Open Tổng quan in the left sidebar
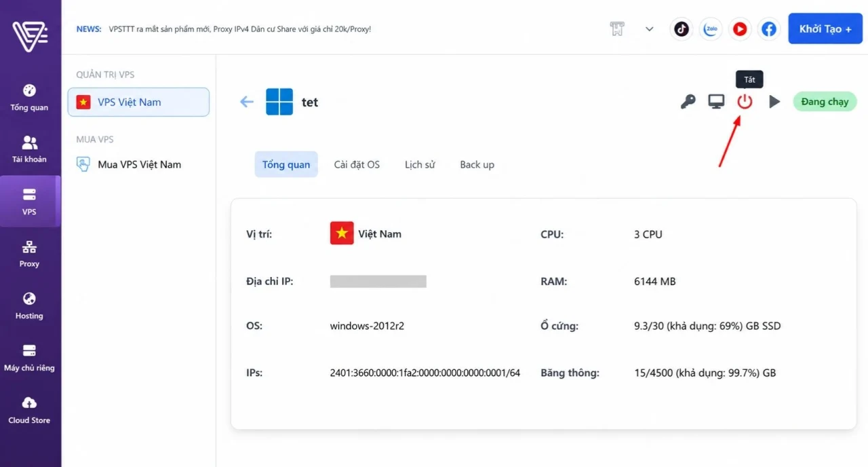 (29, 98)
